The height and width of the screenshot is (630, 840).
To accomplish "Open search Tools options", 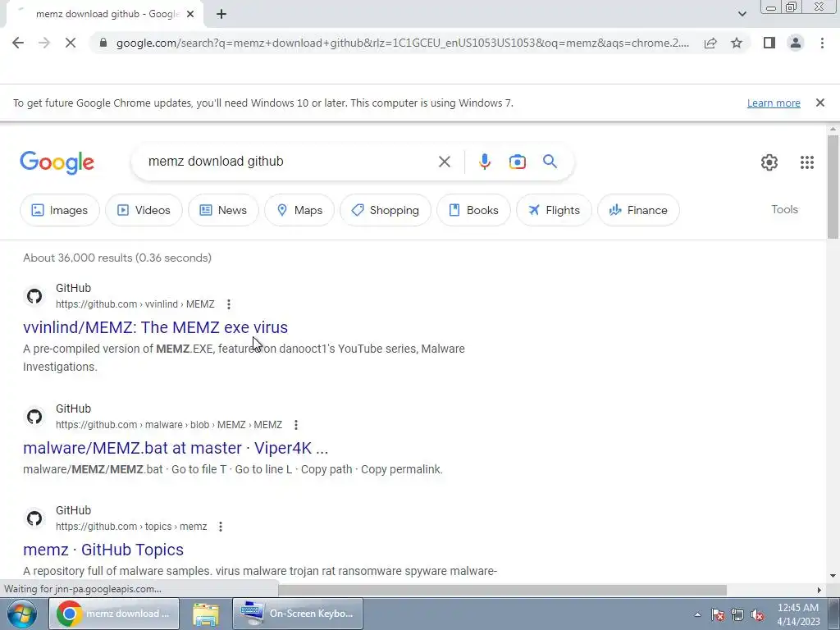I will pyautogui.click(x=784, y=209).
